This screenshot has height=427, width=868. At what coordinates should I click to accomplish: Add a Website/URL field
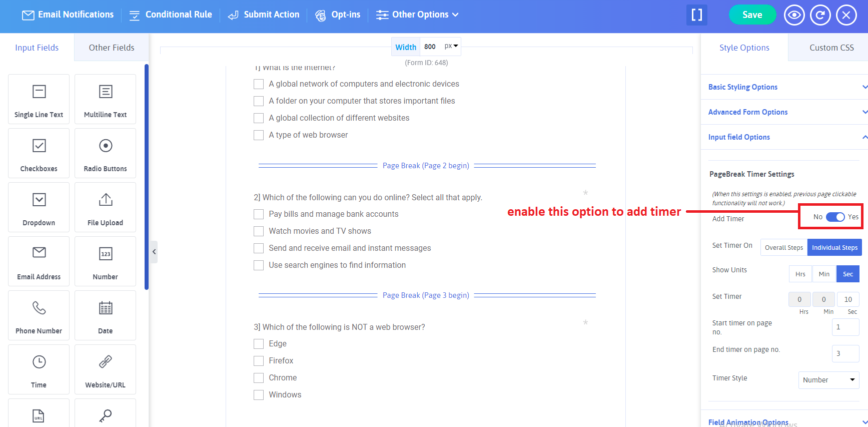pos(105,369)
